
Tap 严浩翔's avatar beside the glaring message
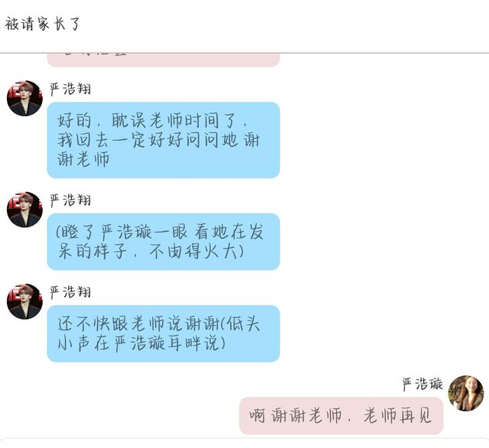point(24,209)
